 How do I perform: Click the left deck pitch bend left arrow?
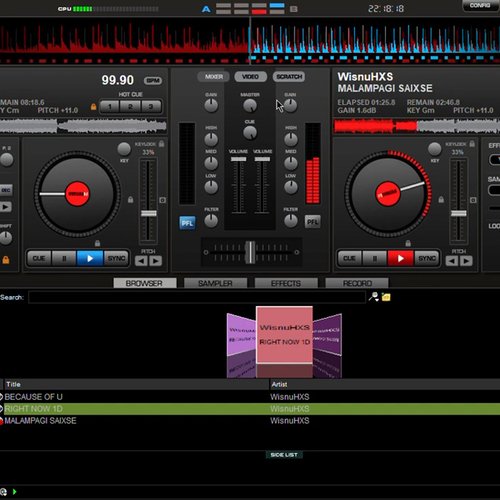pos(141,261)
